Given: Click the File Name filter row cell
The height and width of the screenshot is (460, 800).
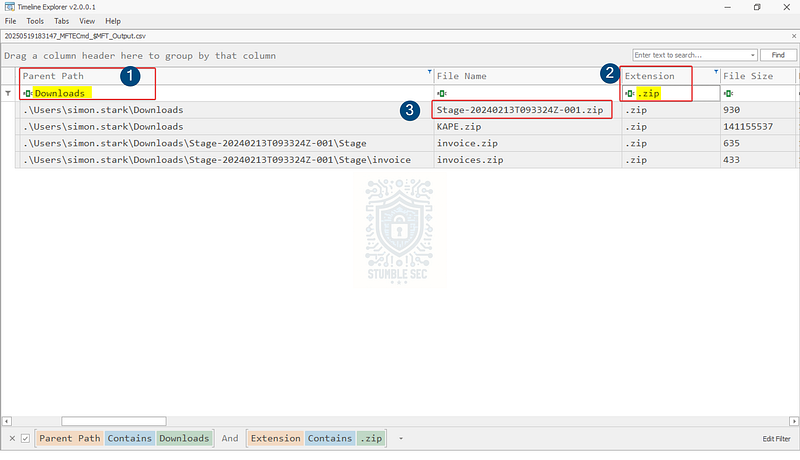Looking at the screenshot, I should pyautogui.click(x=528, y=93).
